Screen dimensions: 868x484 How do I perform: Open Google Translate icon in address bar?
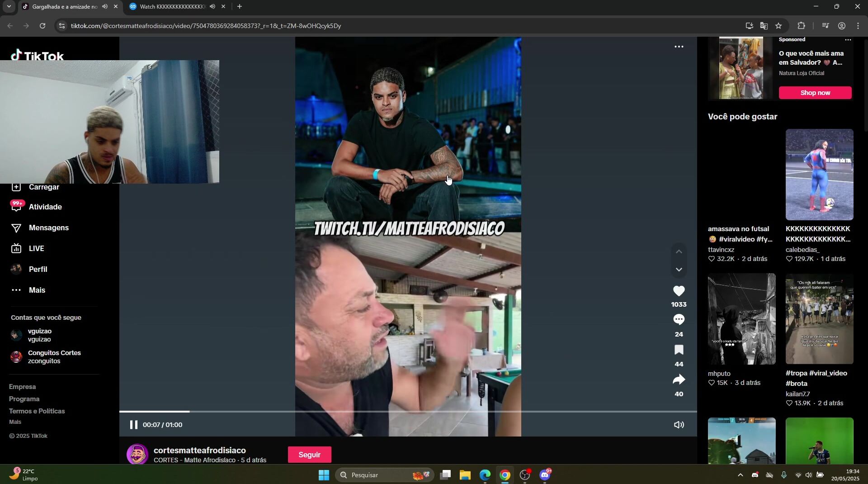(764, 26)
